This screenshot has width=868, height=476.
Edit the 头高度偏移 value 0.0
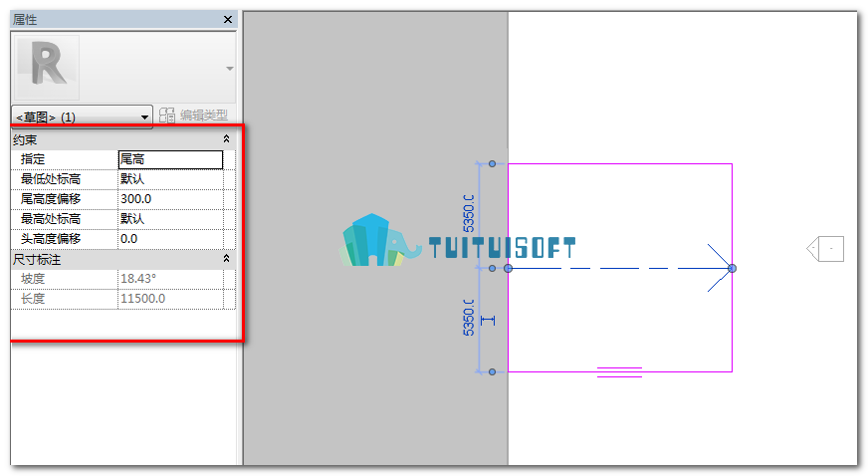[170, 239]
